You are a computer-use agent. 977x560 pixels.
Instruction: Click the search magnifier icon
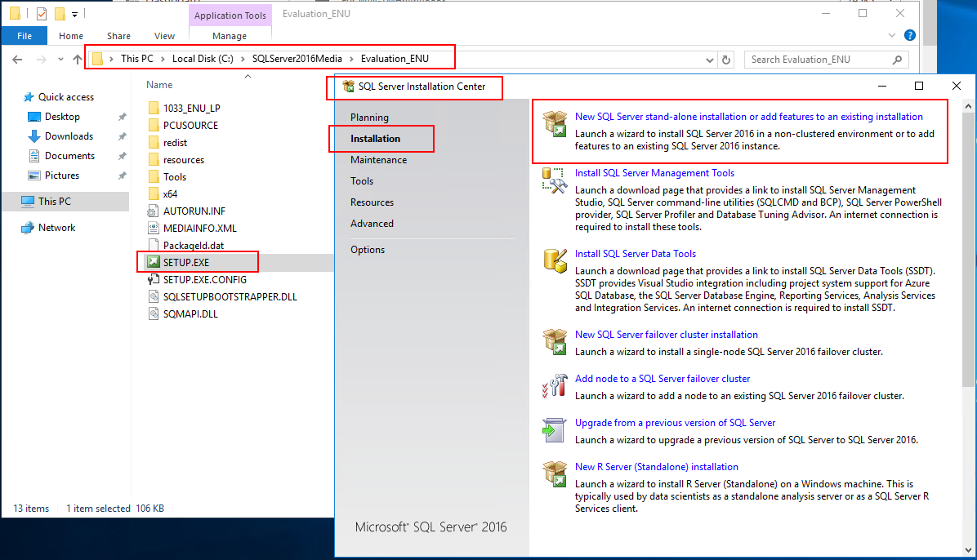[897, 59]
